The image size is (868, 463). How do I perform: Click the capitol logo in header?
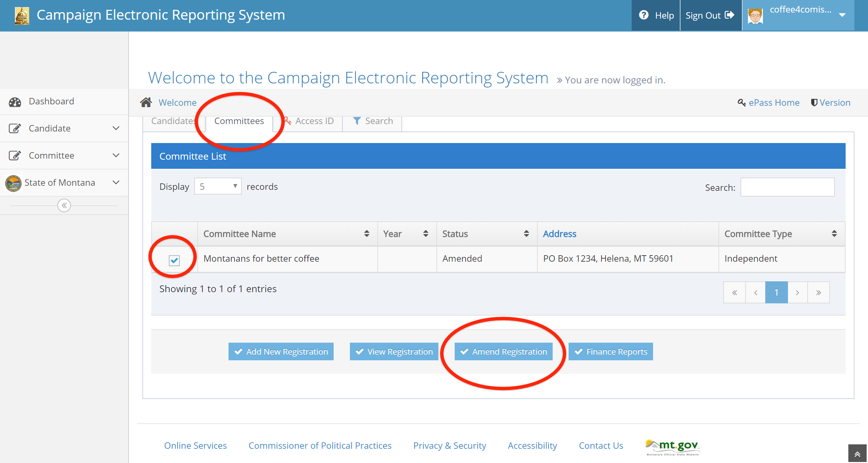pos(22,16)
